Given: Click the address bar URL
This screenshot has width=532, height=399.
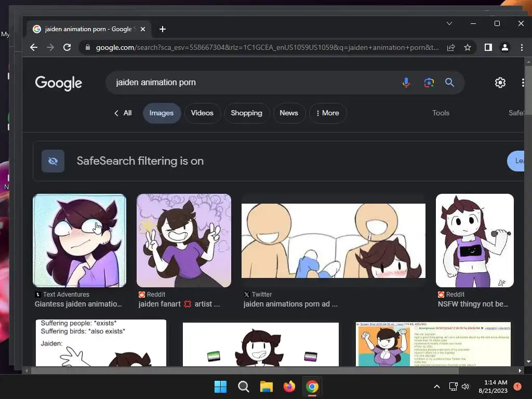Looking at the screenshot, I should click(267, 47).
